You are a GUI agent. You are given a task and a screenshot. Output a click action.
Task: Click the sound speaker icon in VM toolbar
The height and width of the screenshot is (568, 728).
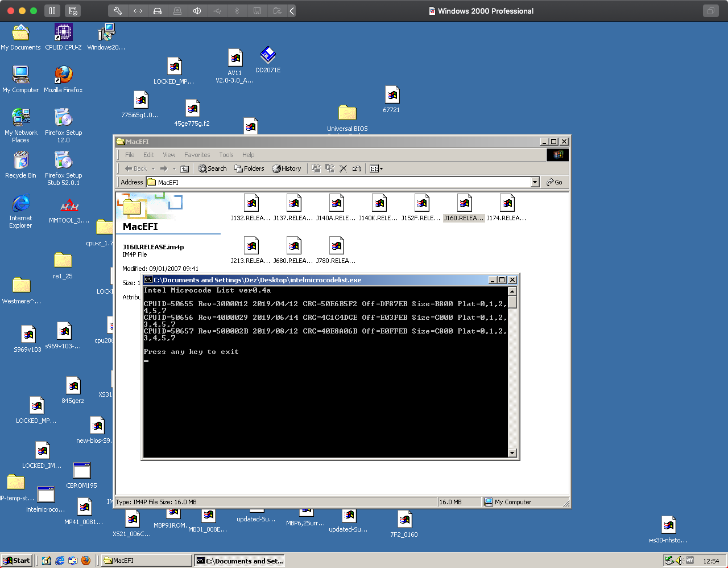[197, 11]
